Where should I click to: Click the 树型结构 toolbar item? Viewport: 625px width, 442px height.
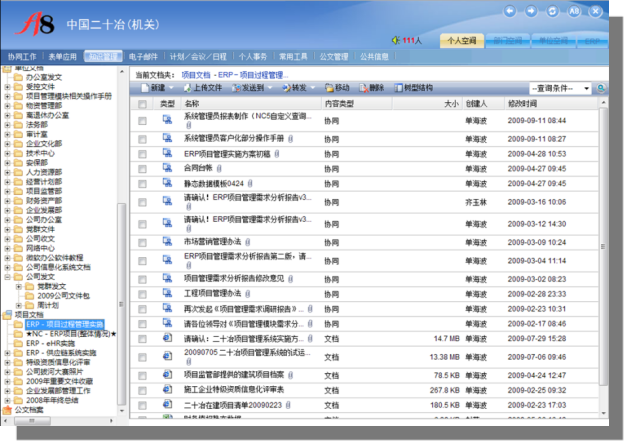point(414,88)
